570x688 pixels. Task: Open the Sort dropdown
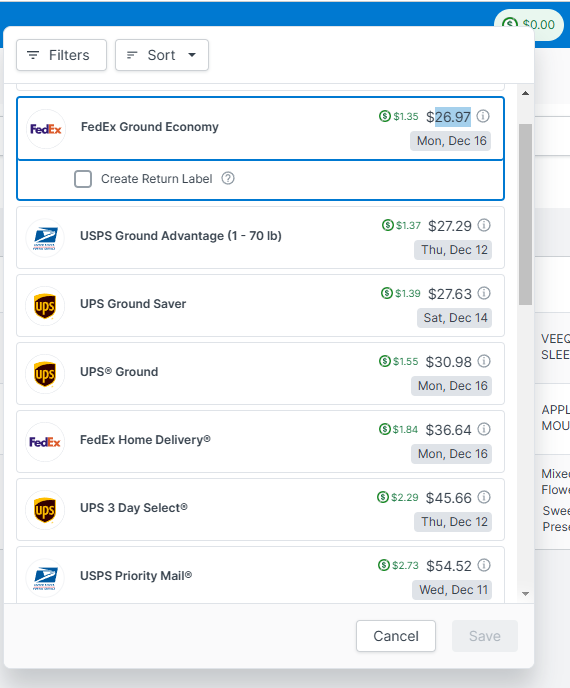tap(161, 55)
